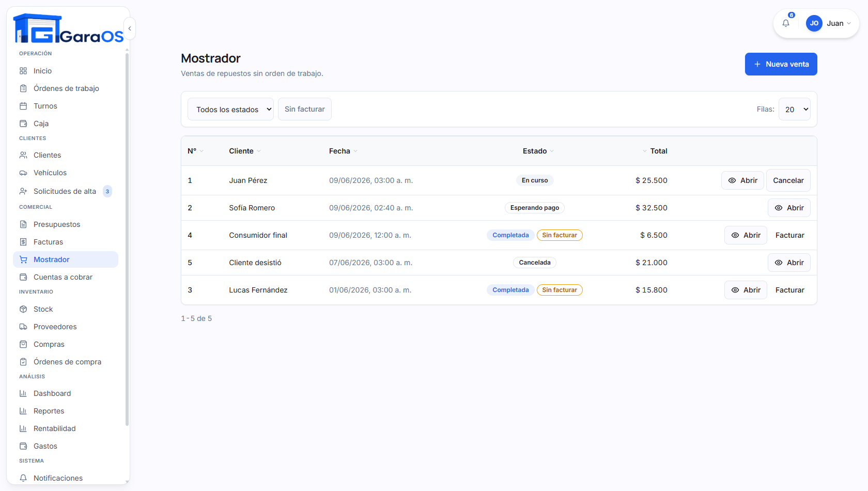Image resolution: width=868 pixels, height=491 pixels.
Task: Click the Juan Pérez client name
Action: click(248, 180)
